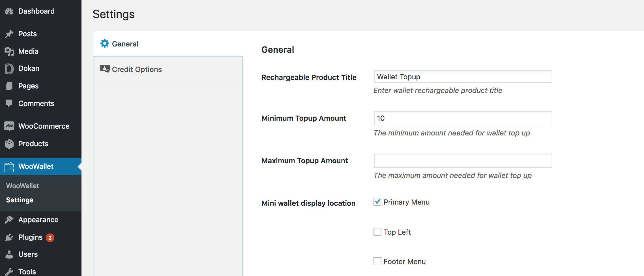
Task: Click the Top Left label text
Action: coord(397,232)
